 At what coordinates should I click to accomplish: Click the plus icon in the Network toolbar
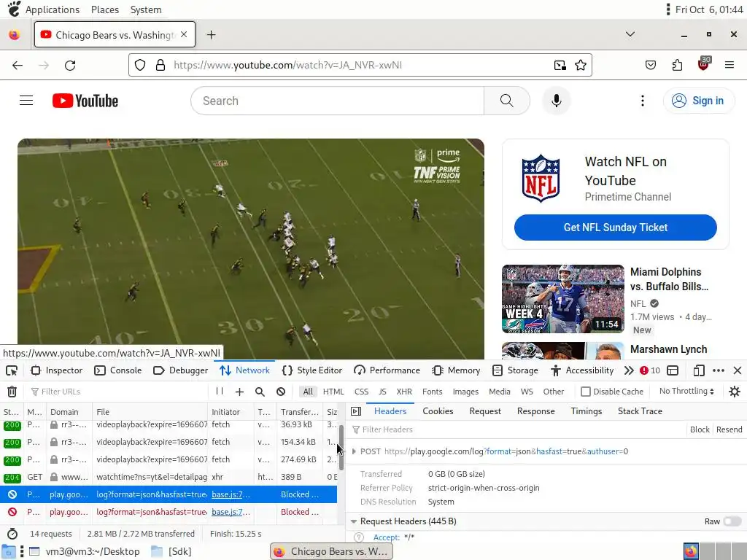(239, 392)
